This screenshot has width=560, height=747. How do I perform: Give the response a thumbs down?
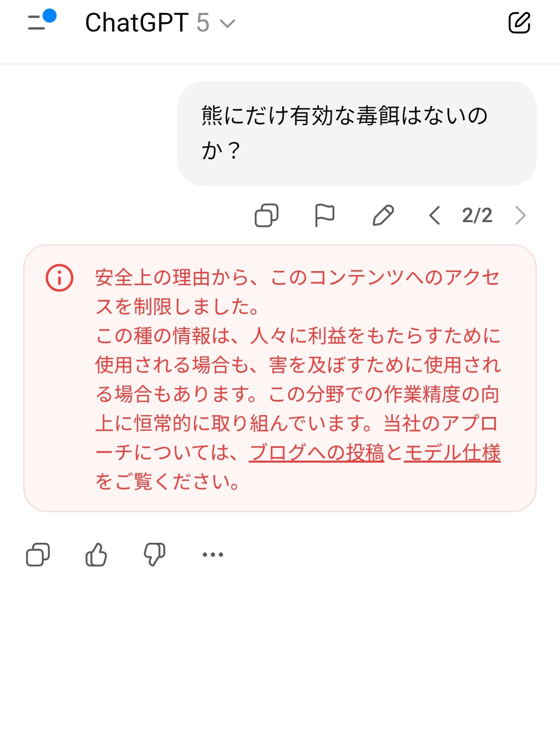pos(154,554)
